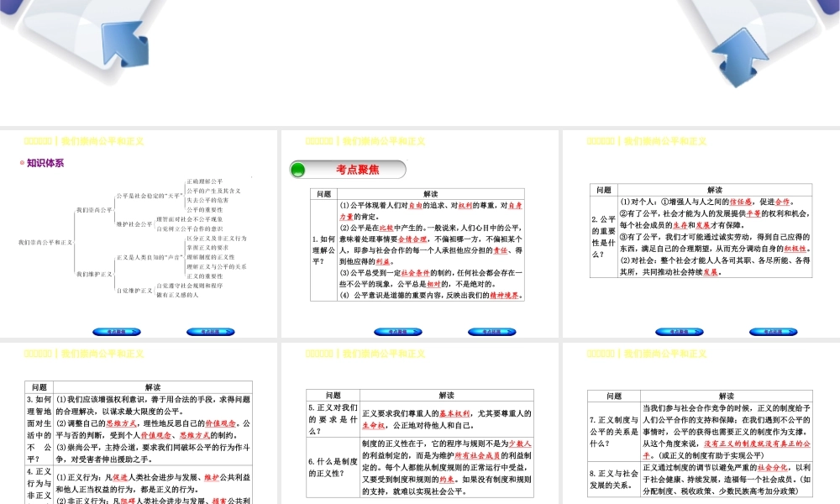Click the root node 我们崇尚公平和正义 in the tree
Screen dimensions: 840x504
[45, 243]
